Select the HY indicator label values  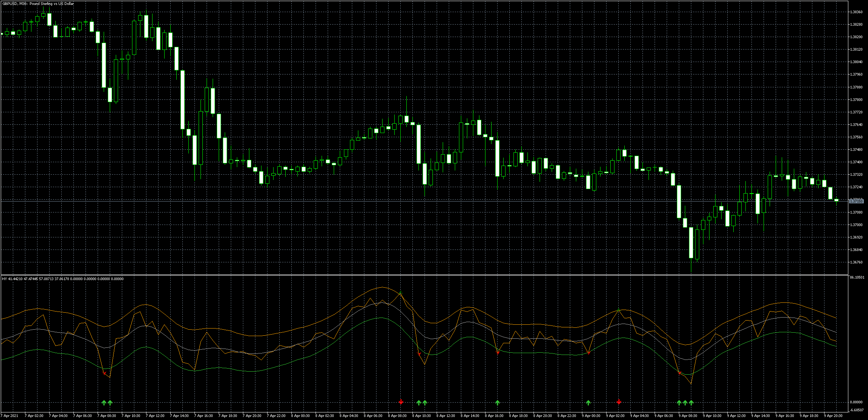[x=63, y=279]
